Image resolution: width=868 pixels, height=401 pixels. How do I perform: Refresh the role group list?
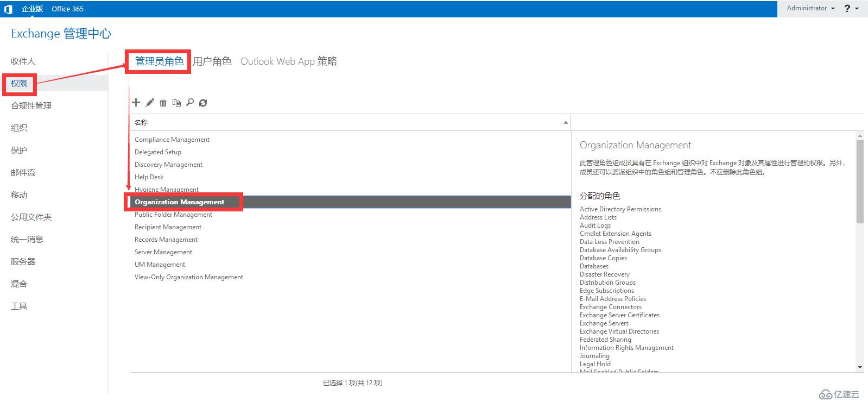[203, 102]
